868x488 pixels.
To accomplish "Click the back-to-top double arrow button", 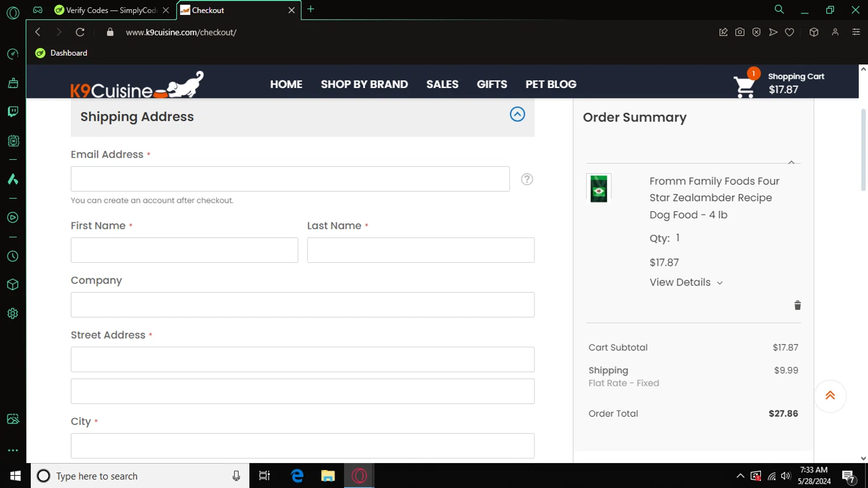I will (x=830, y=396).
